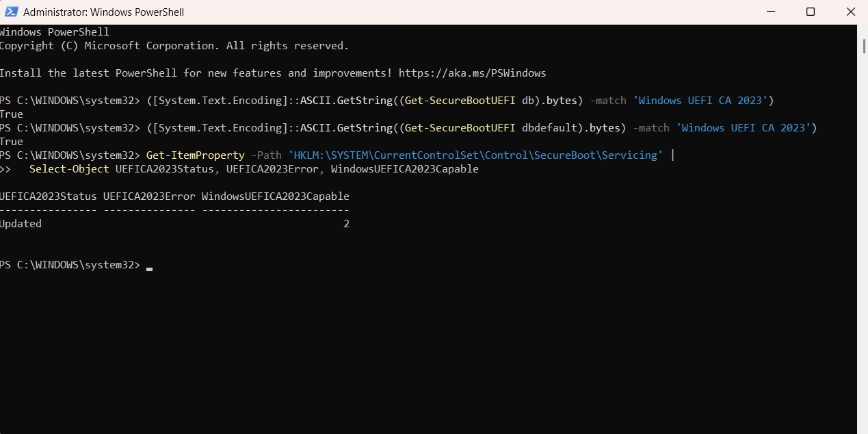This screenshot has height=434, width=868.
Task: Click 'Get-SecureBootUEFI db' in first command
Action: 470,101
